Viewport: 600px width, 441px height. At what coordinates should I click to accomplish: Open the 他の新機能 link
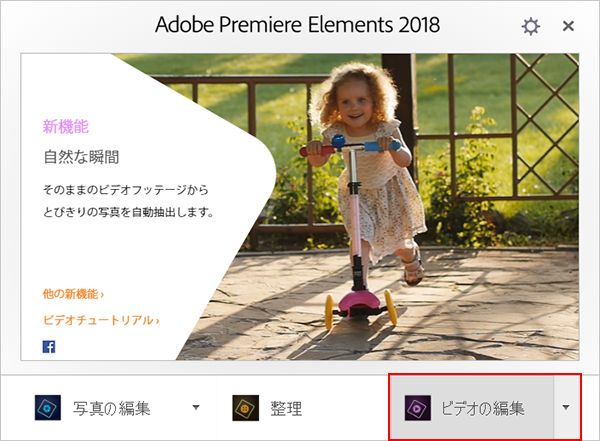pos(73,294)
